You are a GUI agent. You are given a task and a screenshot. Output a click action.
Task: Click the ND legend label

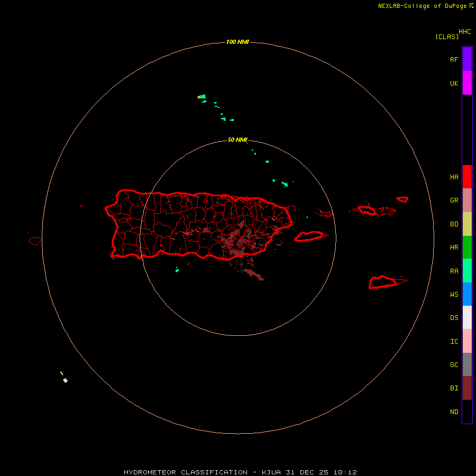click(454, 412)
